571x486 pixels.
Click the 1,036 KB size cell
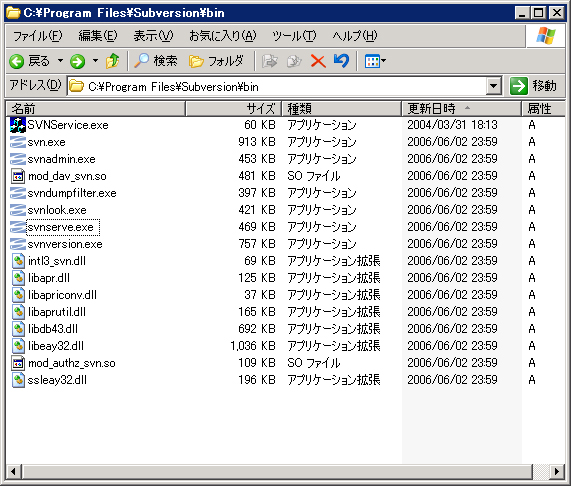253,346
